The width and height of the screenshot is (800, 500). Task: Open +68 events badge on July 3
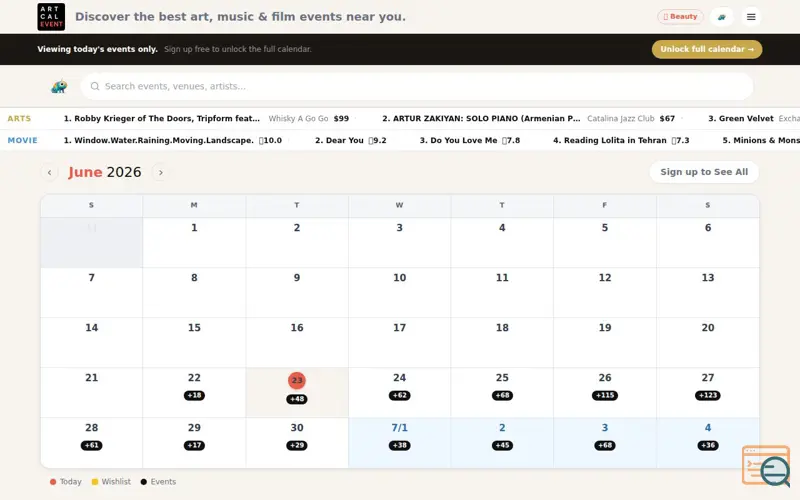pyautogui.click(x=605, y=445)
